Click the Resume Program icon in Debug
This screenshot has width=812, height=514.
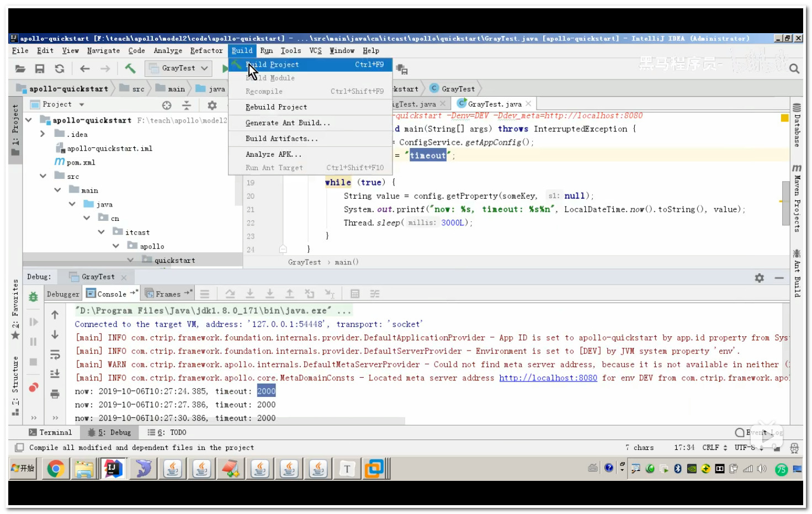coord(33,322)
